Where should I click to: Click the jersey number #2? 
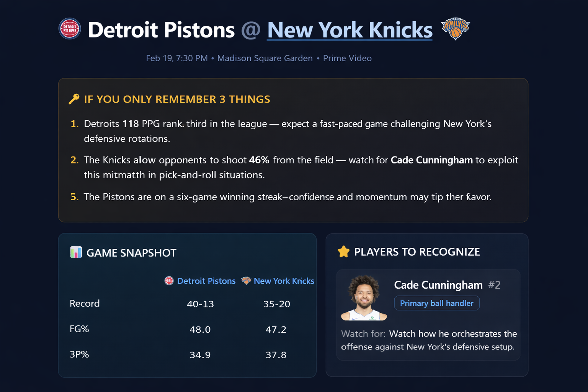click(x=494, y=285)
